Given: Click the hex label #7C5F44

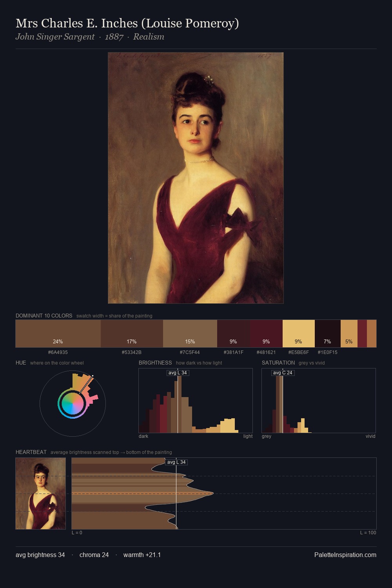Looking at the screenshot, I should tap(190, 352).
